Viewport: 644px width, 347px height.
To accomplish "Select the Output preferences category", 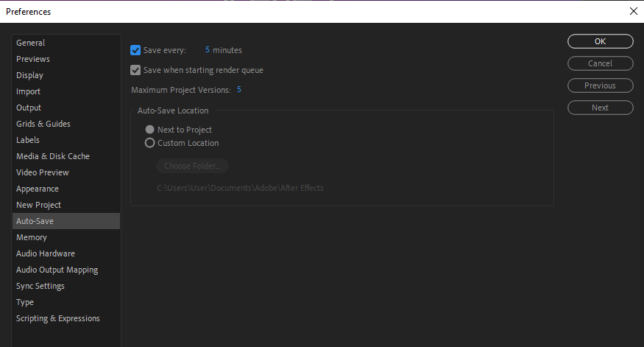I will (66, 108).
